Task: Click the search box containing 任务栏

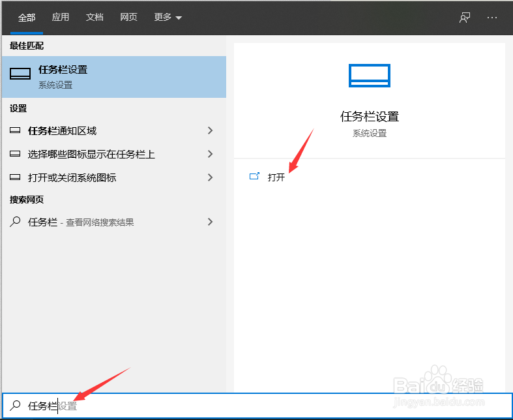Action: pos(257,406)
